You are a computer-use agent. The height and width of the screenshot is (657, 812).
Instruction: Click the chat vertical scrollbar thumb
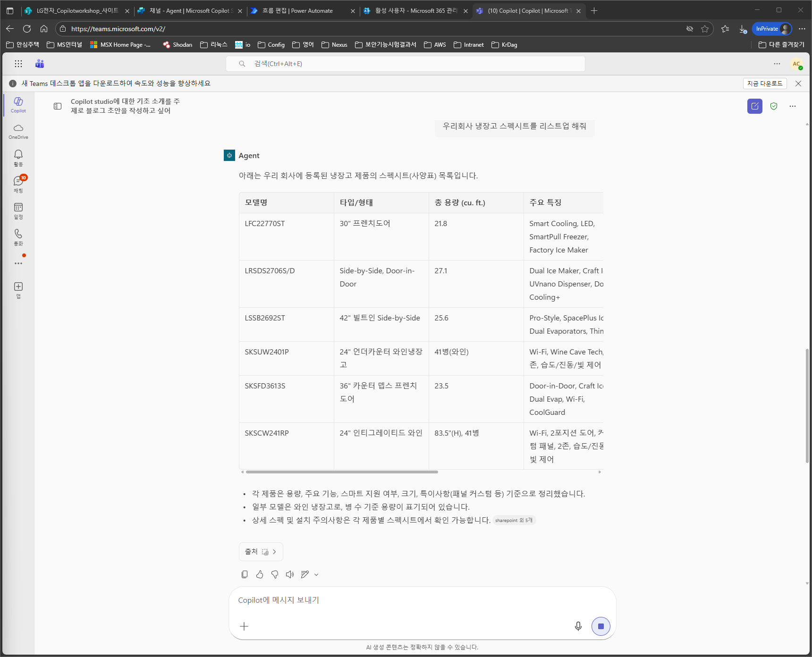tap(807, 406)
